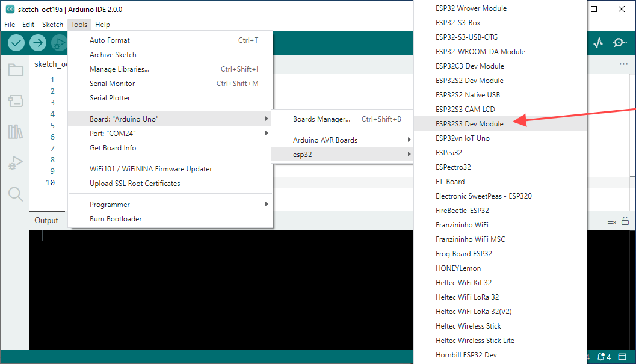The height and width of the screenshot is (364, 636).
Task: Click the tab options three-dots button
Action: (x=623, y=64)
